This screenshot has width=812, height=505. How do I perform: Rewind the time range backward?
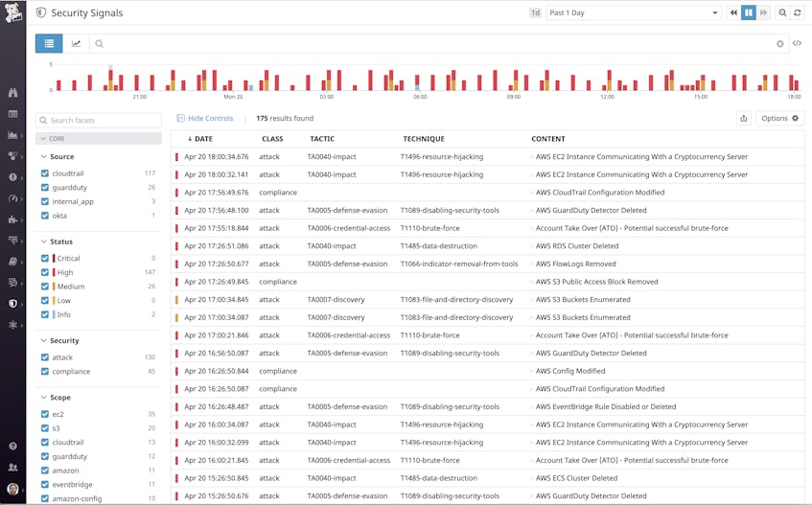point(733,12)
